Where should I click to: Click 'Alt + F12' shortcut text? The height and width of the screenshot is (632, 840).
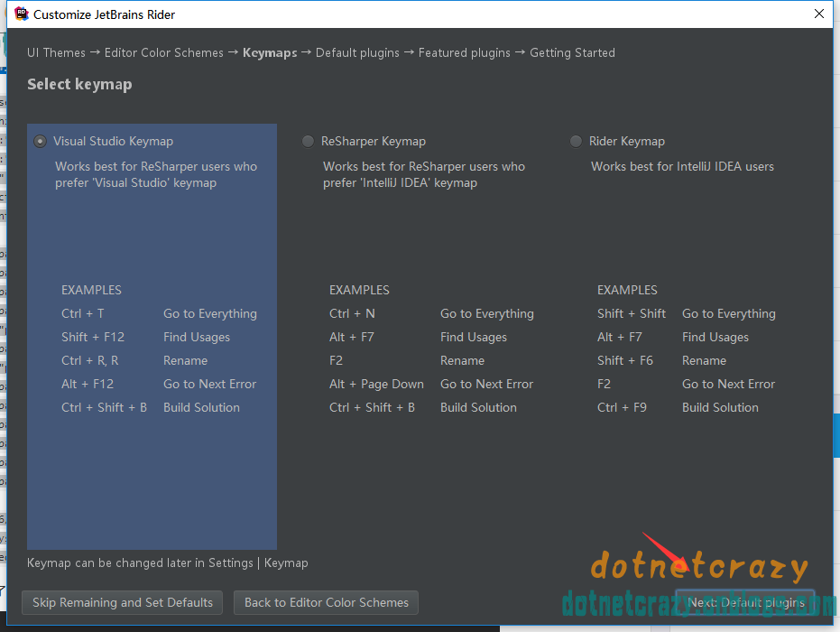click(x=88, y=385)
